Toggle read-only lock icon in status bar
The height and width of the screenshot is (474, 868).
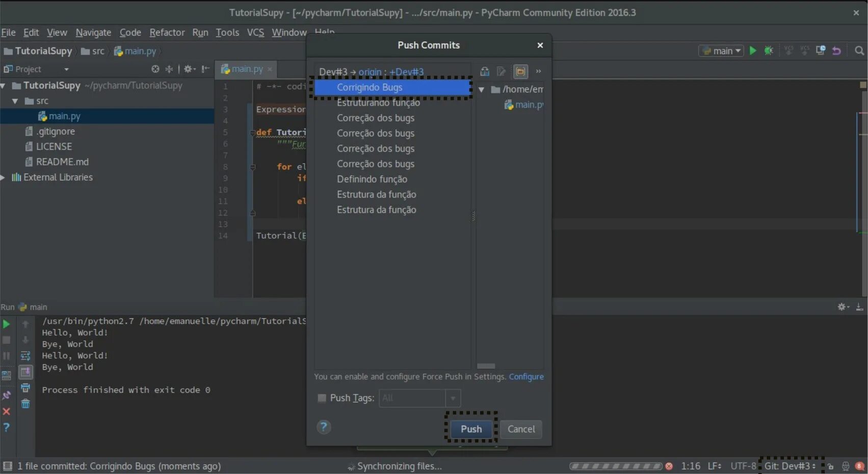[830, 466]
